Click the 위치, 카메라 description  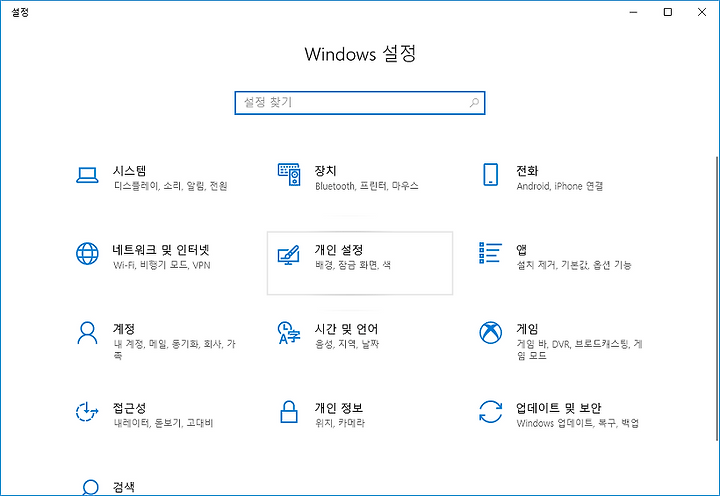point(340,423)
